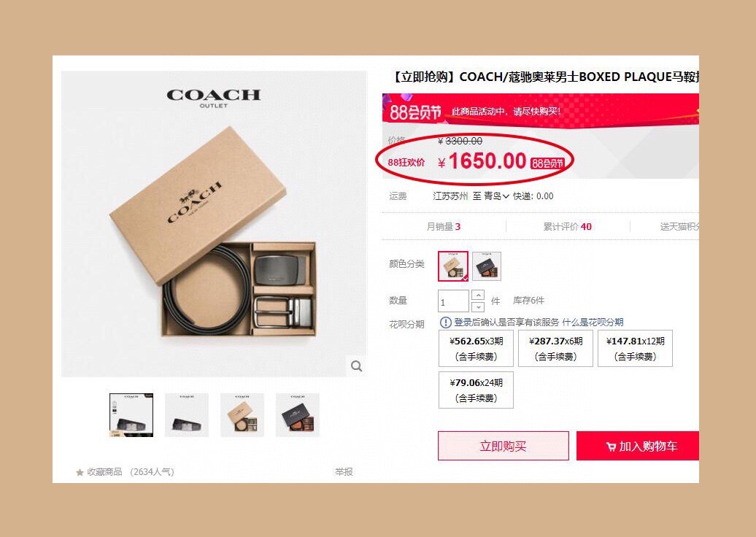Select the first belt thumbnail image
The width and height of the screenshot is (756, 537).
point(131,415)
